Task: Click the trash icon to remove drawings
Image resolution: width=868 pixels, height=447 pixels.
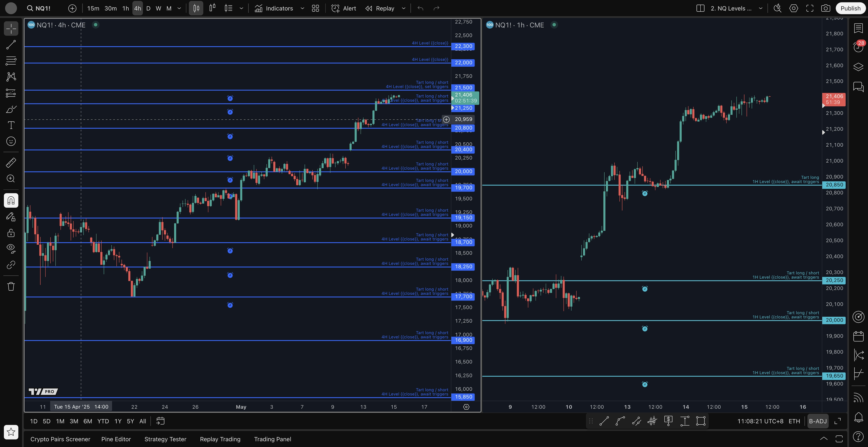Action: click(11, 286)
